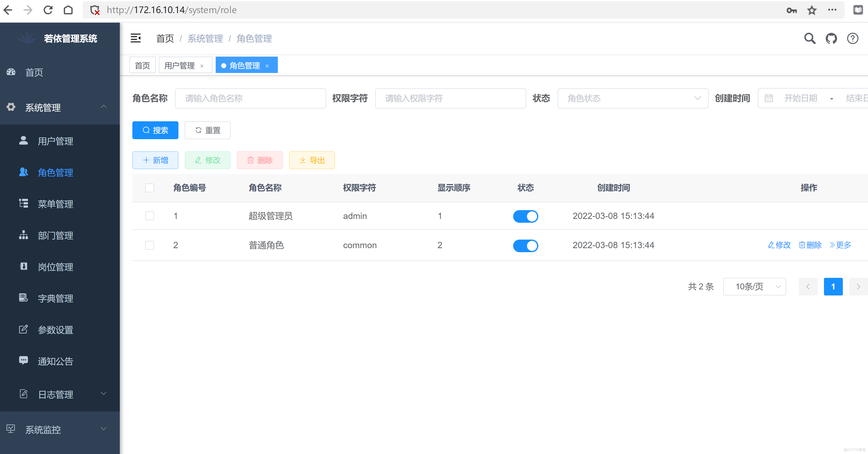Click into the 权限字符 input field
The height and width of the screenshot is (454, 868).
point(450,98)
